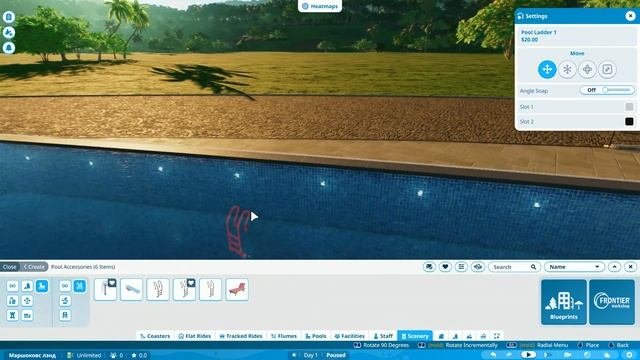Click the fast-forward speed control
Screen dimensions: 640x360
[x=547, y=355]
